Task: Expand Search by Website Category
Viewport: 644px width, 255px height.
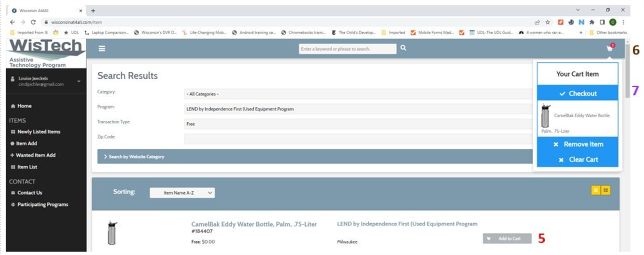Action: pos(315,157)
